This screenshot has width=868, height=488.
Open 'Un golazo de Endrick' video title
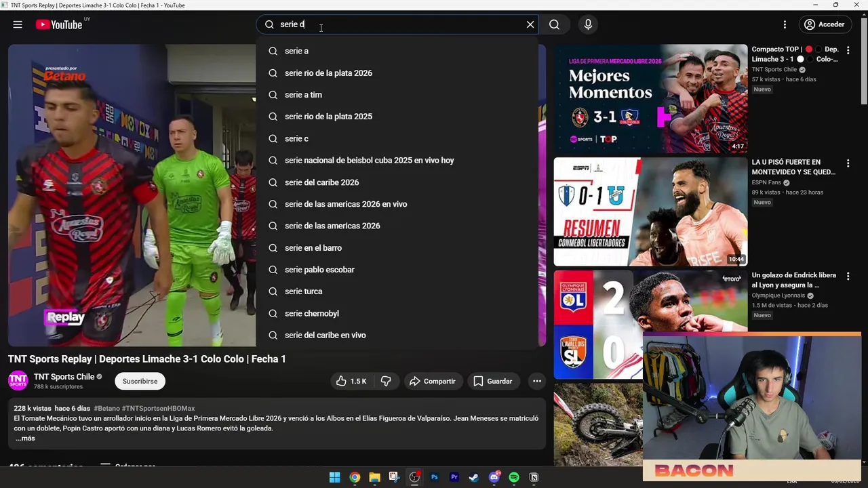pyautogui.click(x=793, y=280)
